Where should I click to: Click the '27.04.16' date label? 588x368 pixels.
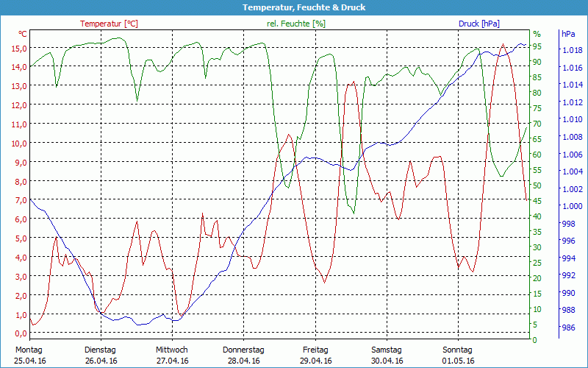pos(173,361)
